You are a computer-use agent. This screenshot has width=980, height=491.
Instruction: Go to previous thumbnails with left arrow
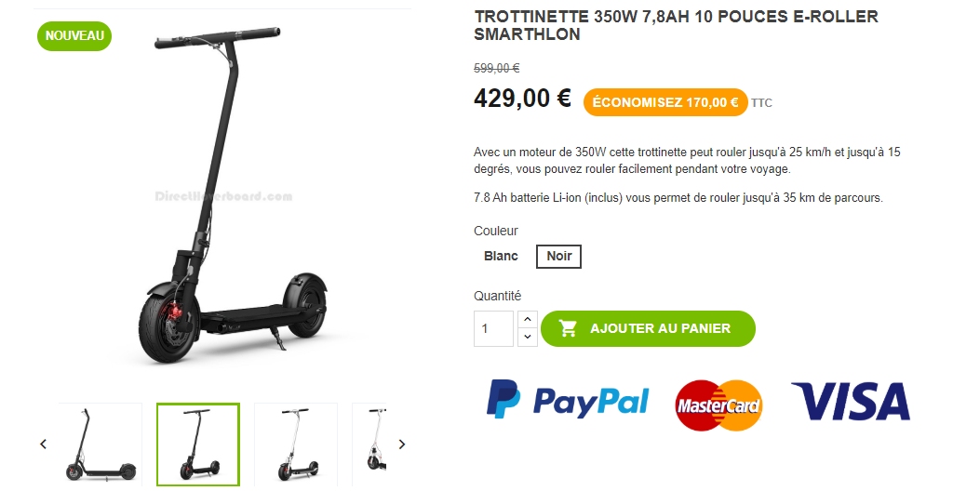(x=43, y=445)
